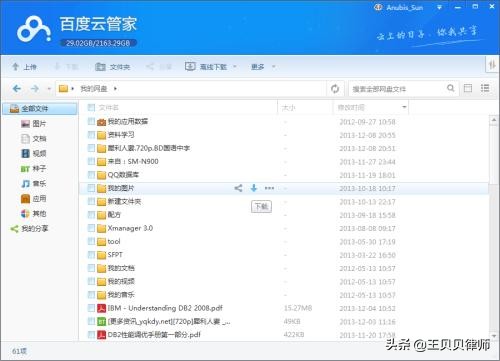Viewport: 500px width, 361px height.
Task: Go back with the left arrow
Action: pos(17,89)
